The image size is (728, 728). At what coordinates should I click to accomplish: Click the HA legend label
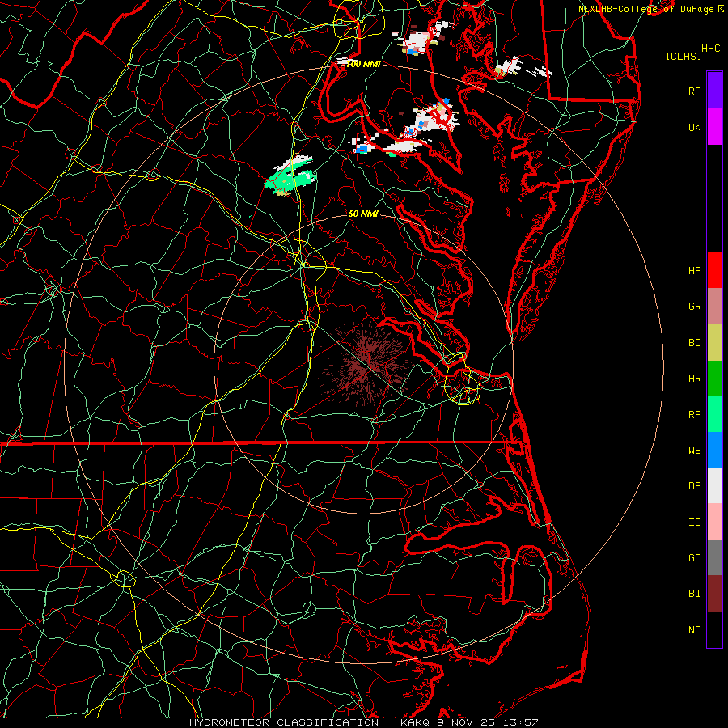(x=694, y=270)
